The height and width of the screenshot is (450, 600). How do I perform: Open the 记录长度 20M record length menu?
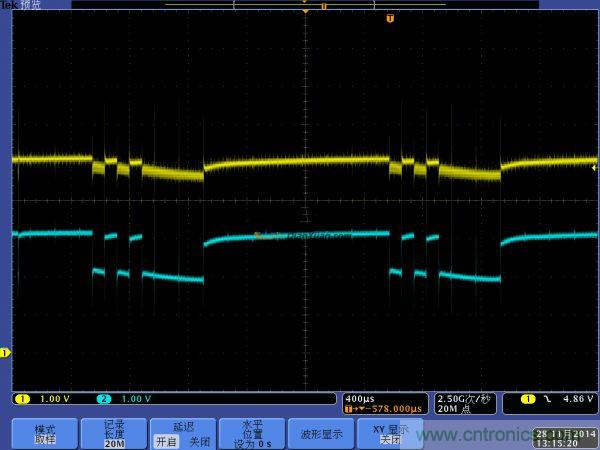click(x=115, y=433)
